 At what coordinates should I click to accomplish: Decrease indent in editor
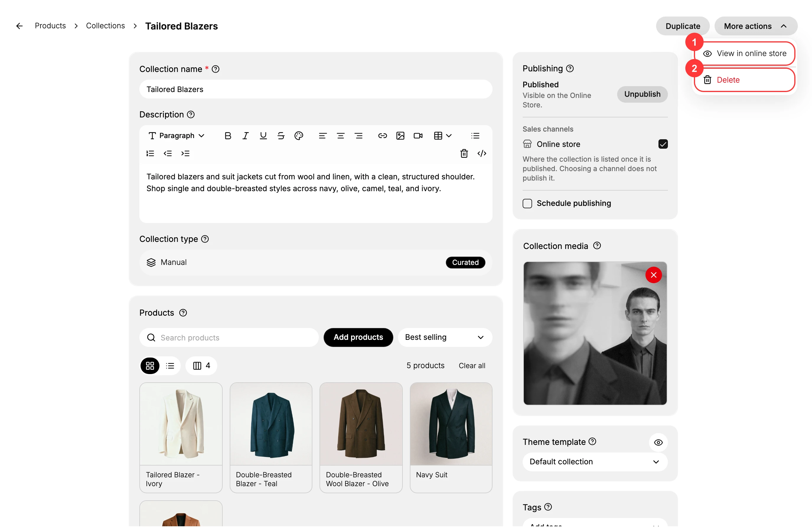point(167,153)
